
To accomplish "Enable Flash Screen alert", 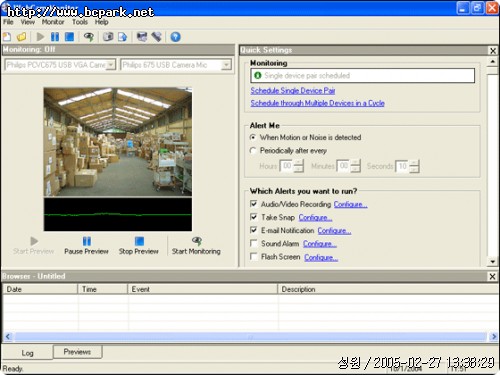I will (x=254, y=257).
